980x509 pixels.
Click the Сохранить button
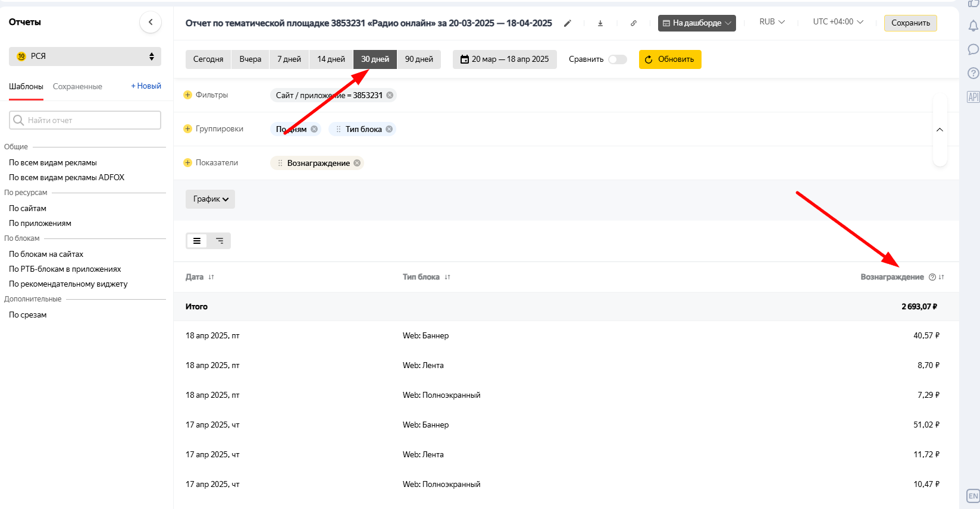pyautogui.click(x=910, y=23)
